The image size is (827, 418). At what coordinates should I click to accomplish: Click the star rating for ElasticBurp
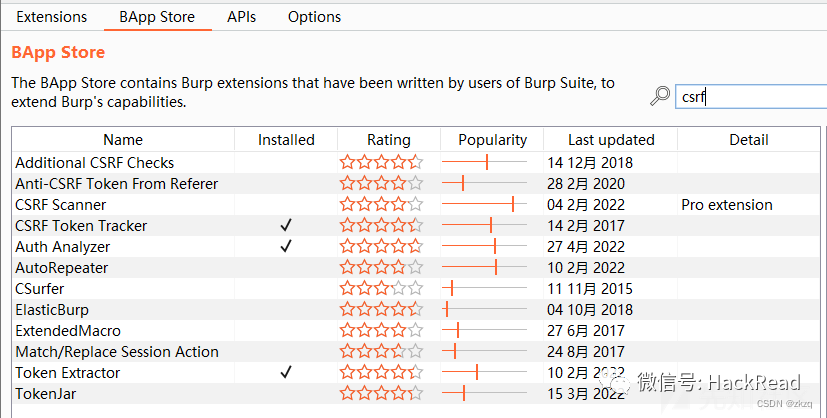pyautogui.click(x=381, y=310)
